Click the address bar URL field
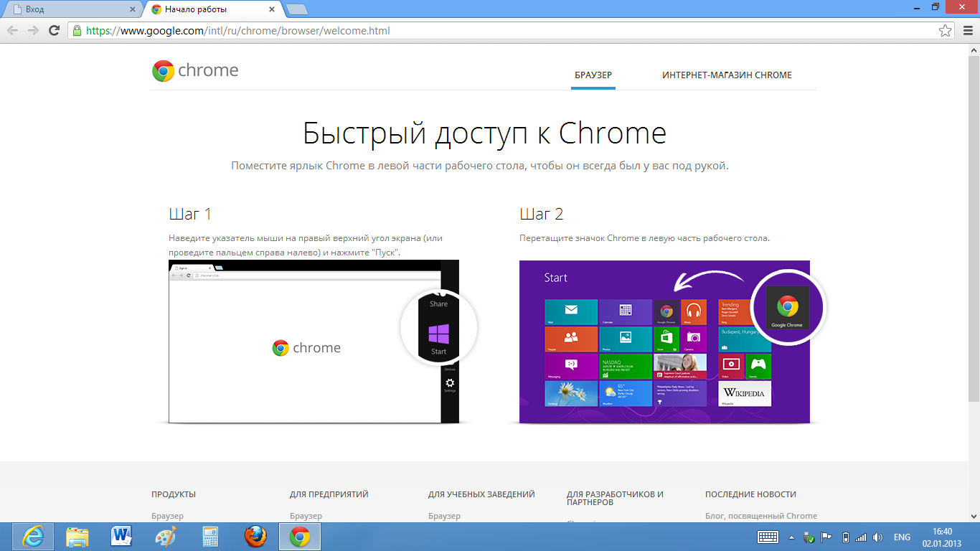The height and width of the screenshot is (551, 980). [x=502, y=31]
